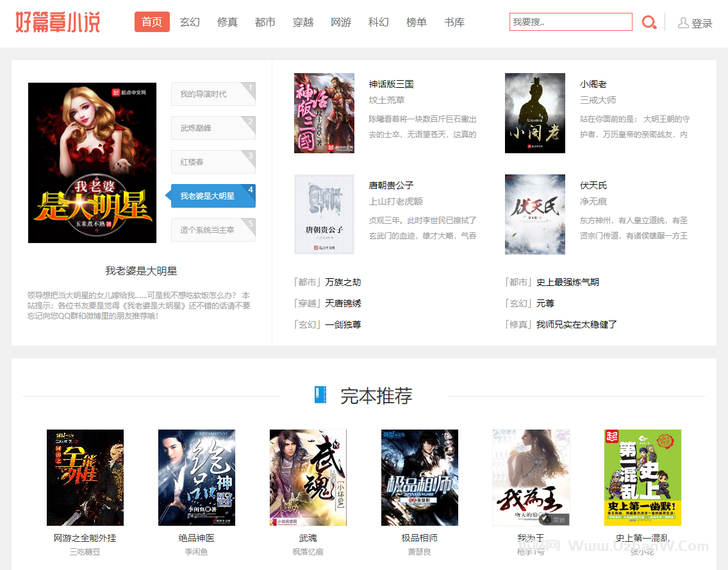Open the 小阁老 book cover
The width and height of the screenshot is (728, 570).
click(535, 113)
